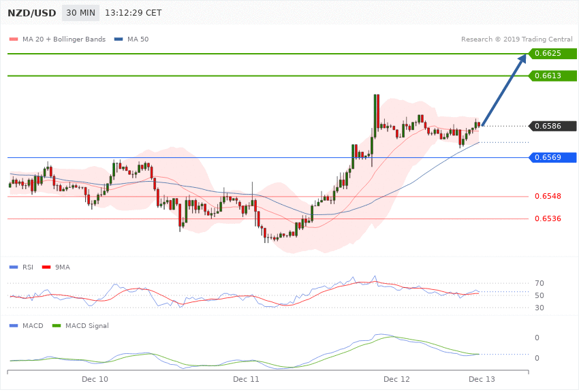Click the MACD legend label
The height and width of the screenshot is (392, 579).
tap(33, 325)
